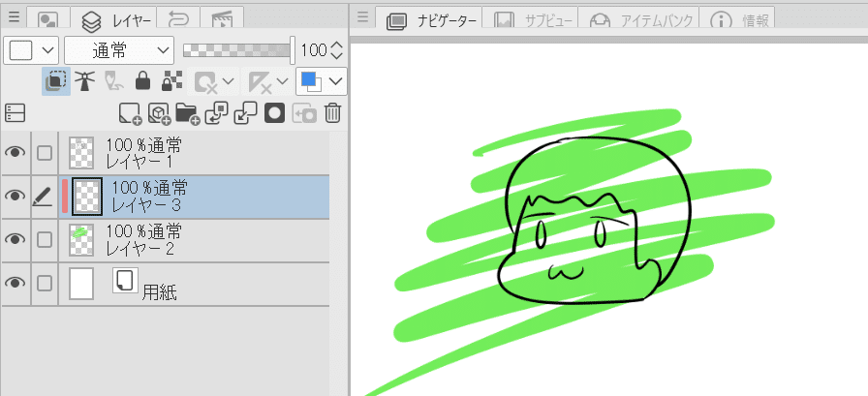Check the box for レイヤー 1
This screenshot has height=396, width=868.
45,153
